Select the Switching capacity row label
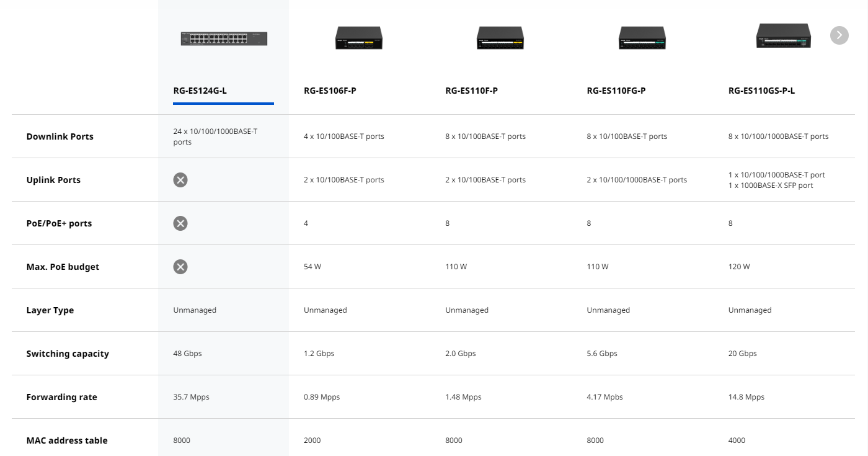The image size is (868, 456). pos(68,354)
